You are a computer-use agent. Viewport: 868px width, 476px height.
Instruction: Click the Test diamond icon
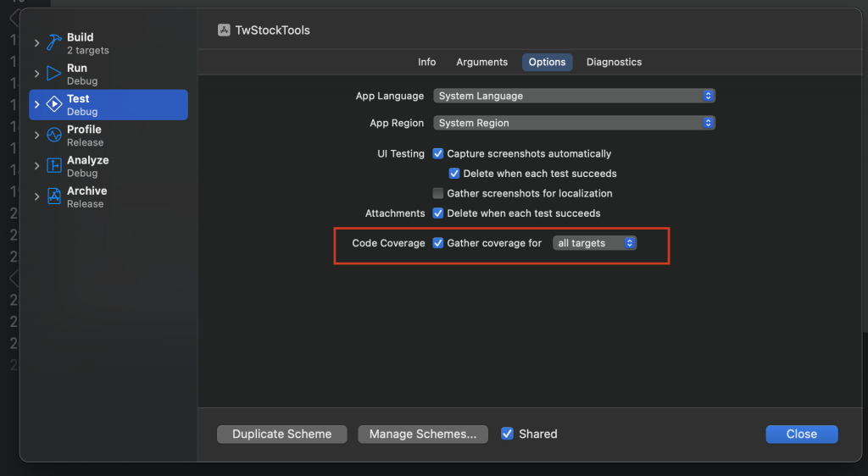click(54, 104)
